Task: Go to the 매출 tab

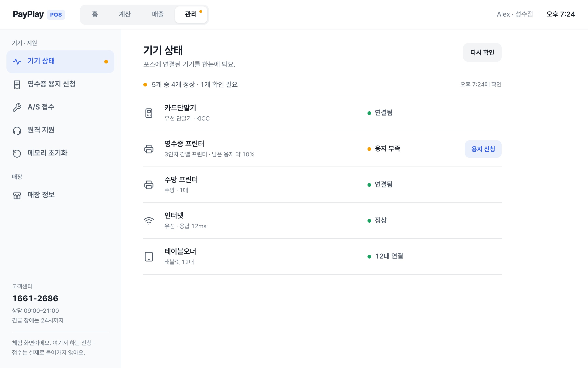Action: click(158, 14)
